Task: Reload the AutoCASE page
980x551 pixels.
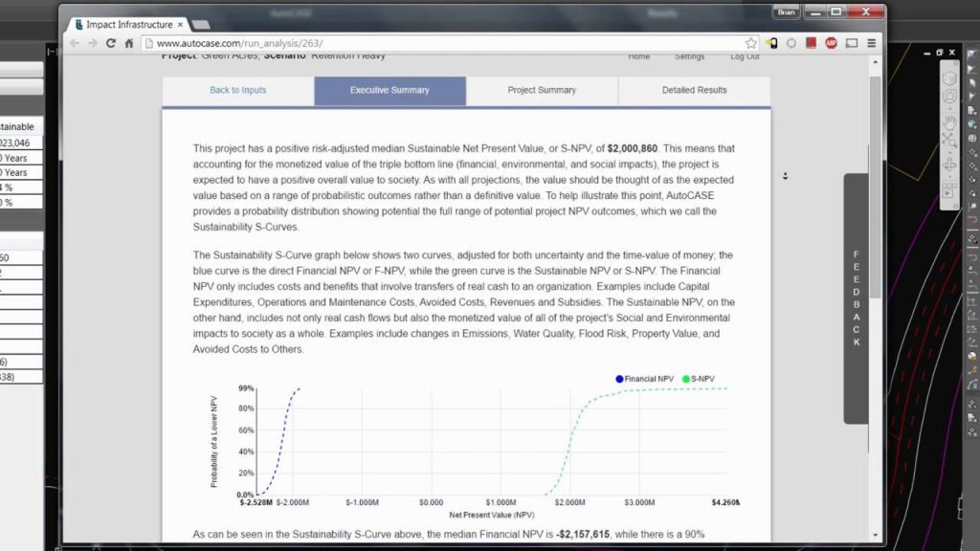Action: coord(111,43)
